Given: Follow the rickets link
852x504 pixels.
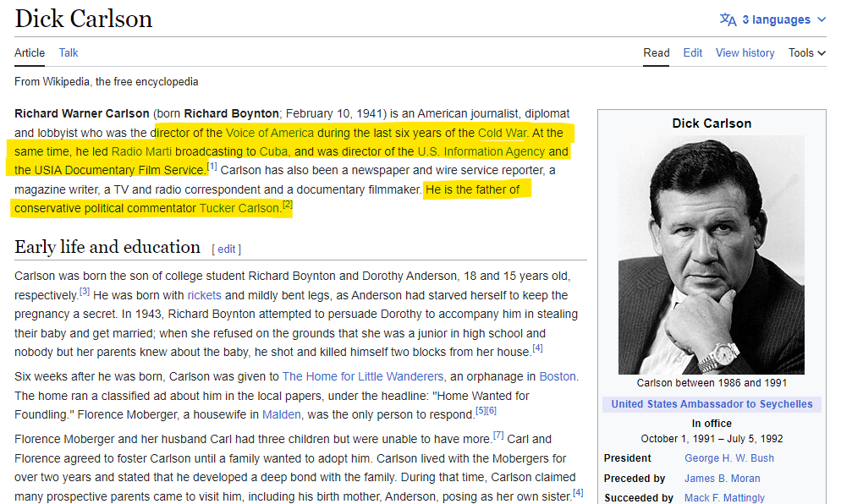Looking at the screenshot, I should (x=204, y=295).
